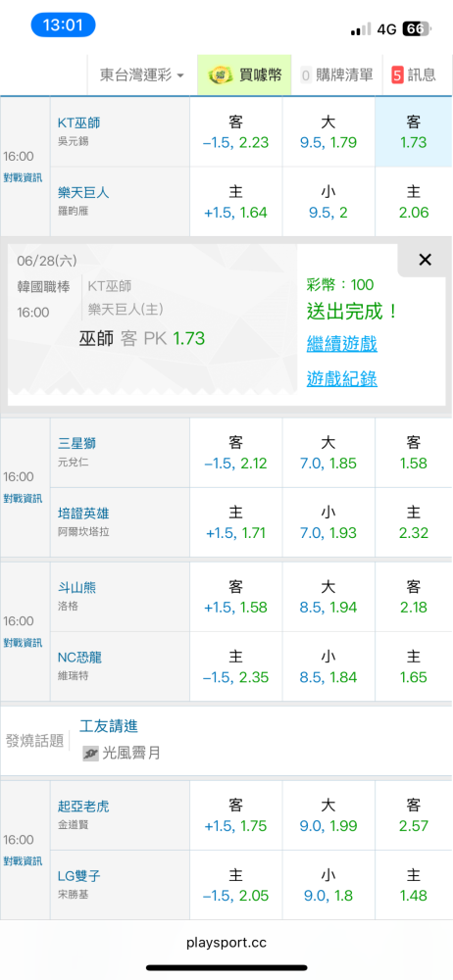Open the LG雙子 team link

78,876
